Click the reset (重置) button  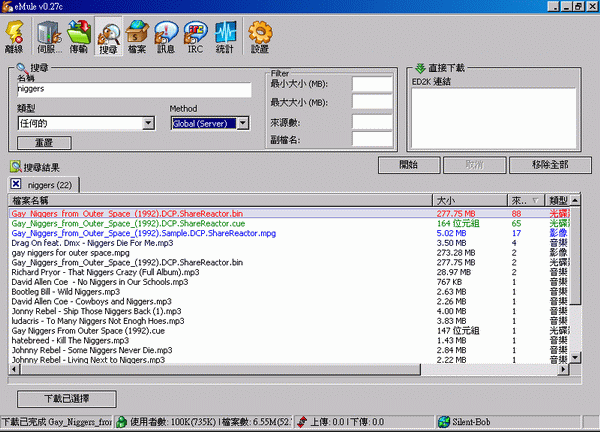coord(44,143)
